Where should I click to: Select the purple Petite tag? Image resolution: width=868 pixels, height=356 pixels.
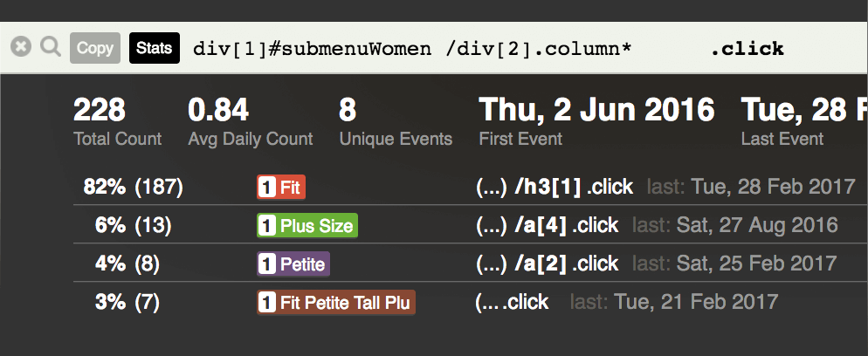(x=293, y=264)
